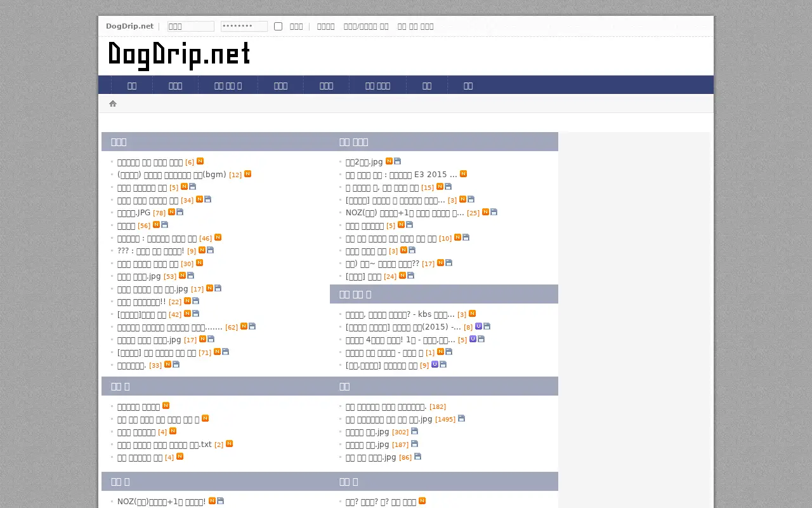Image resolution: width=812 pixels, height=508 pixels.
Task: Open the NOZ post with [25] comments
Action: (x=405, y=213)
